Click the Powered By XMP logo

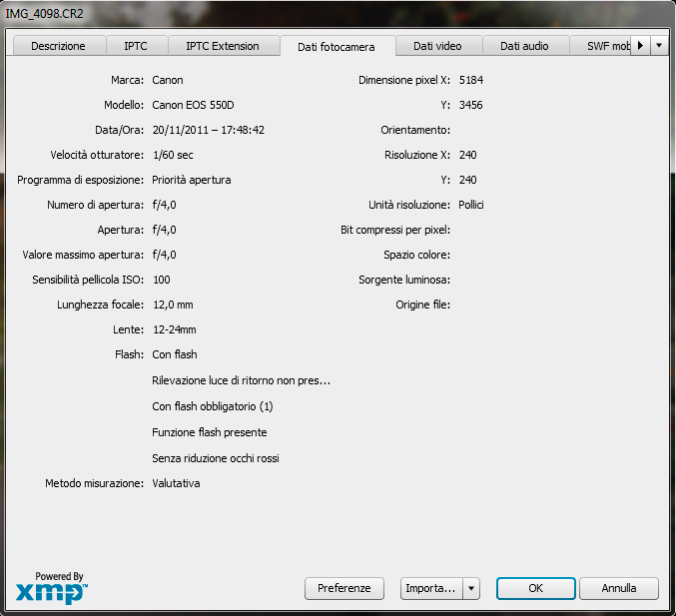pos(52,588)
